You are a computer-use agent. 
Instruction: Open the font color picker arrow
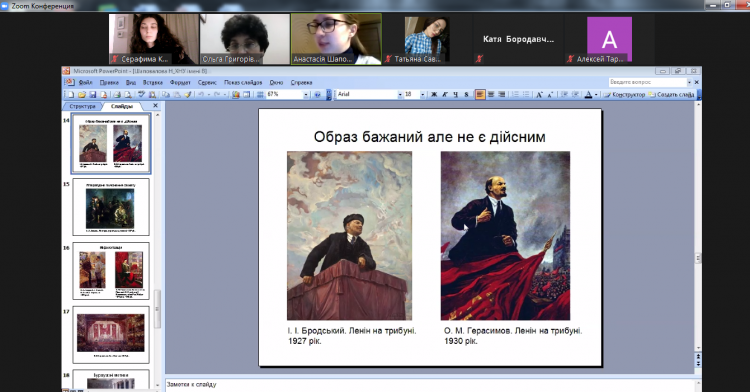click(596, 95)
